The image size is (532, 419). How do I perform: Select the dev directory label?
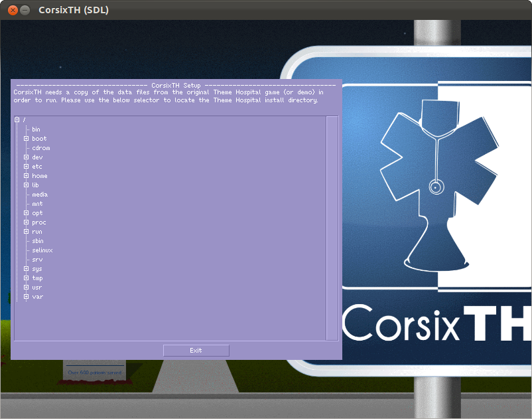(x=37, y=157)
